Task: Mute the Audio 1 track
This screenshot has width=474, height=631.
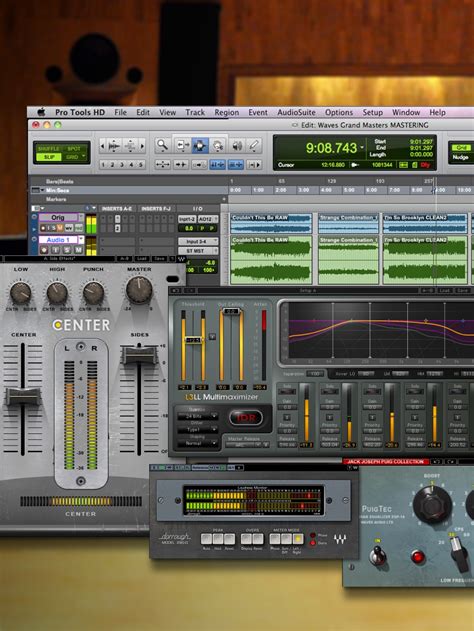Action: [78, 250]
